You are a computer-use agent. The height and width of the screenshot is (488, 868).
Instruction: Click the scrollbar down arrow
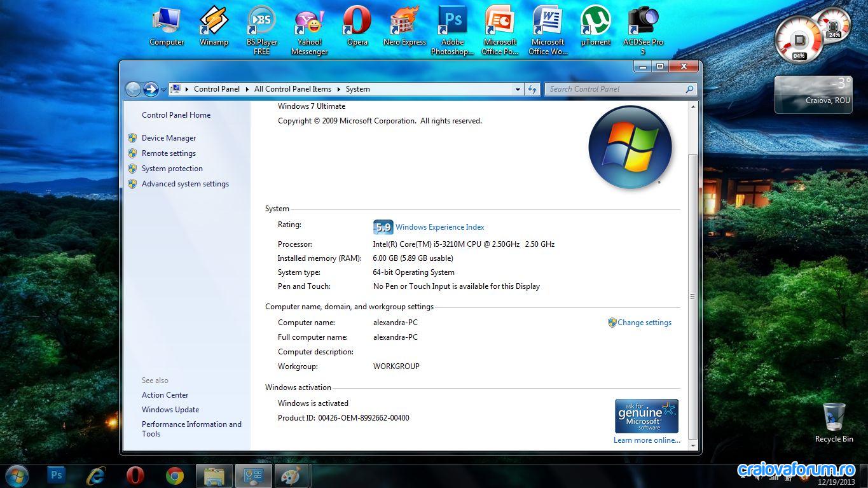[x=692, y=445]
